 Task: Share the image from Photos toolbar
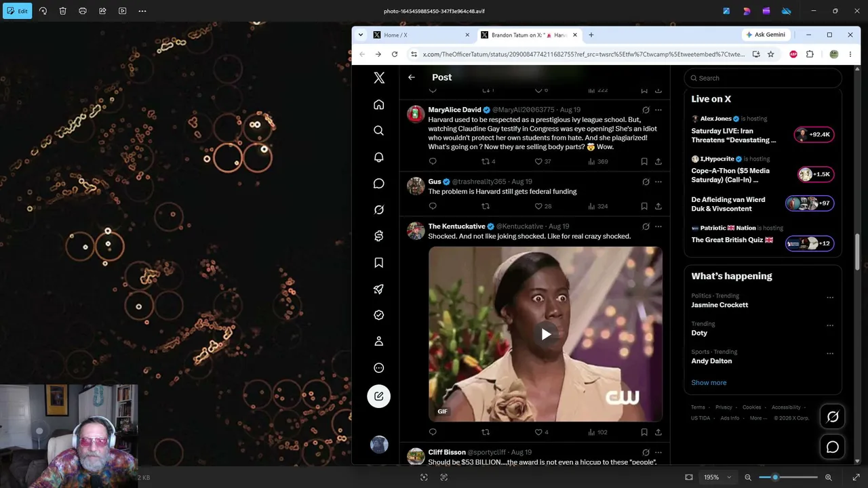[102, 11]
